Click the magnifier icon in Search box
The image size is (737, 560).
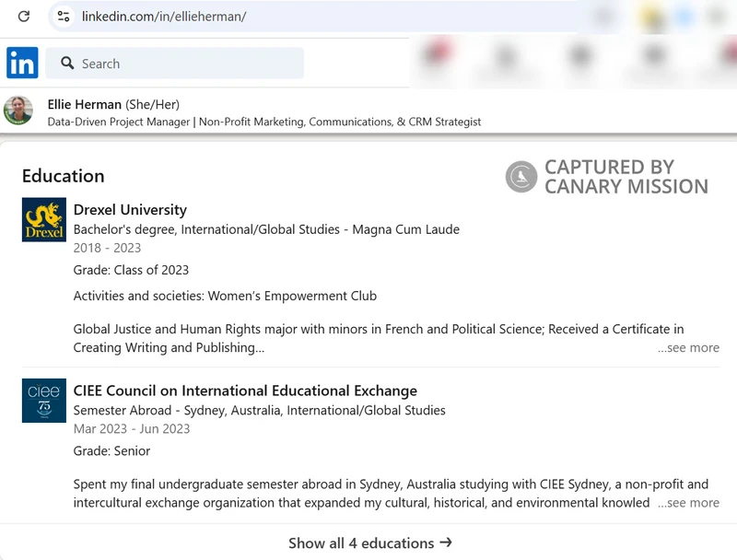point(67,64)
